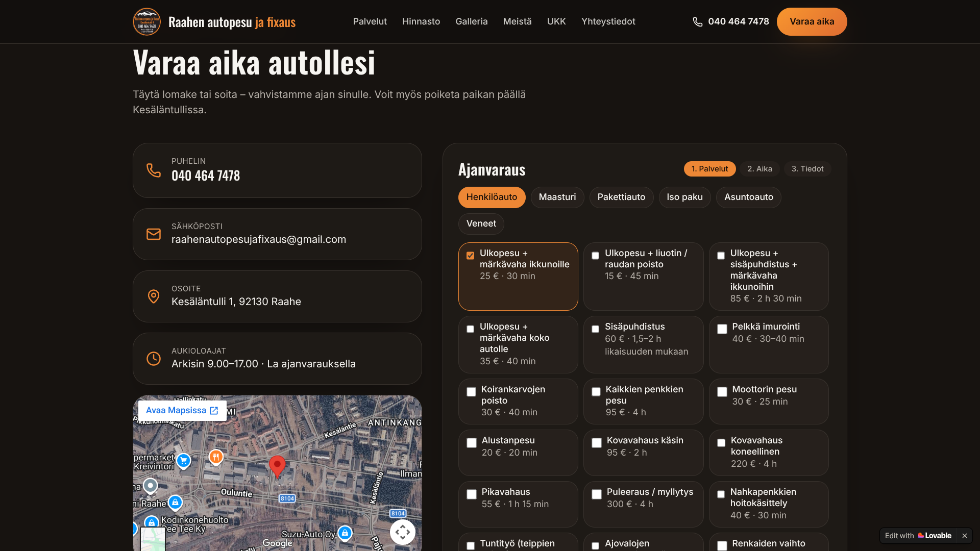Image resolution: width=980 pixels, height=551 pixels.
Task: Click the location pin icon beside Osoite
Action: pyautogui.click(x=154, y=296)
